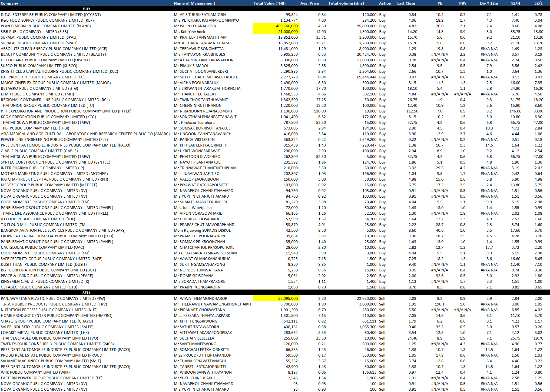Click the PBV column header
This screenshot has height=392, width=550.
pos(463,3)
